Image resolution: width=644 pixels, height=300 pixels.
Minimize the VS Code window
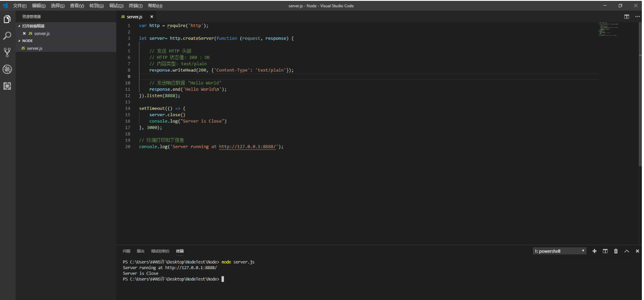[605, 6]
